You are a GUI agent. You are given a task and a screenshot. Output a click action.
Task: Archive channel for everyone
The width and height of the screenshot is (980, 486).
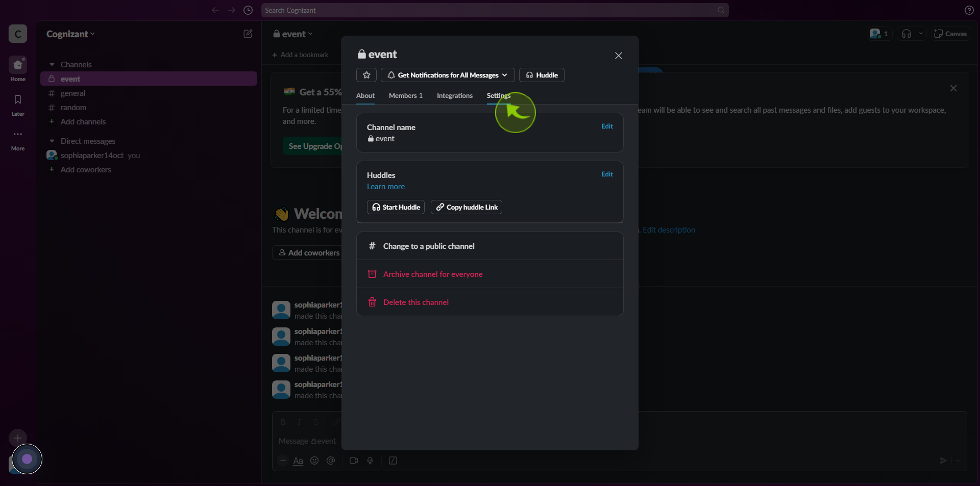pyautogui.click(x=490, y=274)
